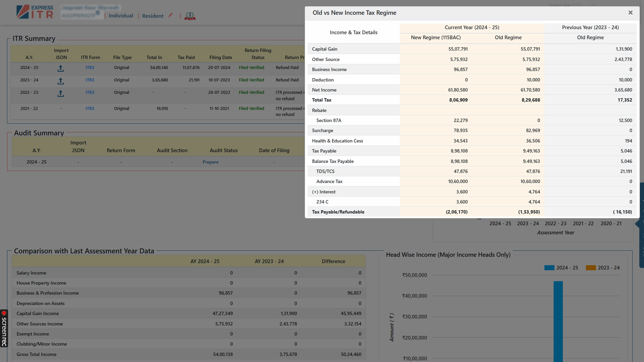
Task: Click Prepare in the Audit Summary row
Action: point(210,162)
